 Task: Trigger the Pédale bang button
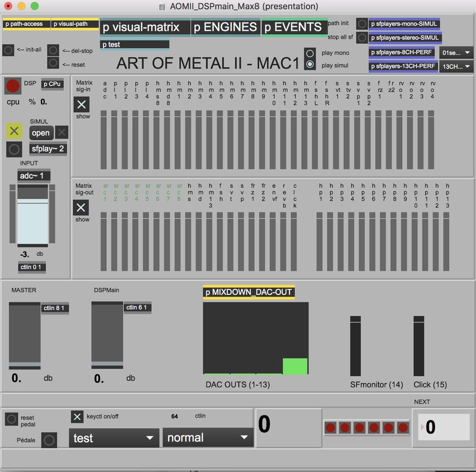point(49,440)
